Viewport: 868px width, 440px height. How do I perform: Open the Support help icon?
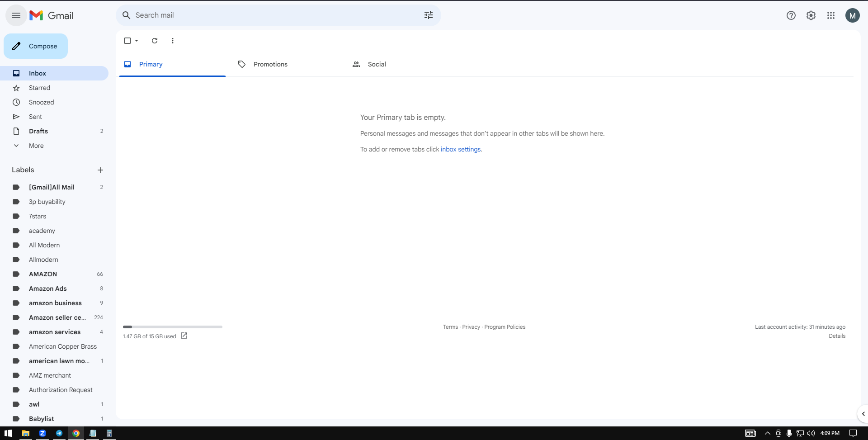(x=791, y=15)
